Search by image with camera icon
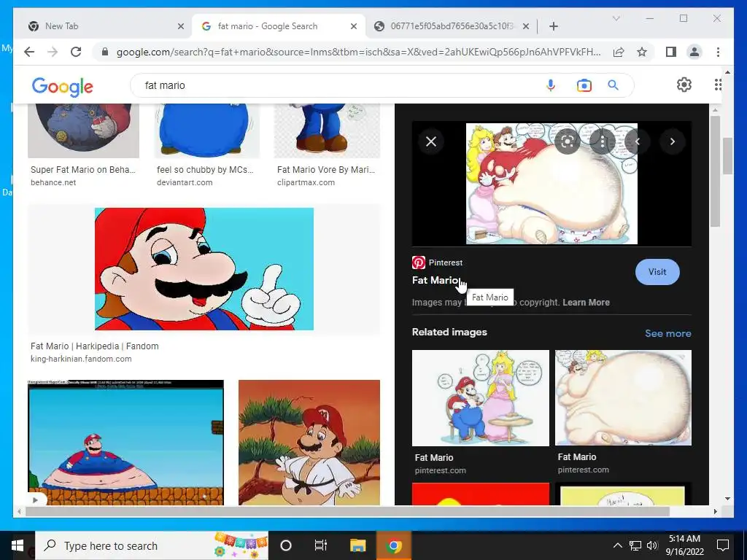This screenshot has height=560, width=747. click(x=584, y=85)
